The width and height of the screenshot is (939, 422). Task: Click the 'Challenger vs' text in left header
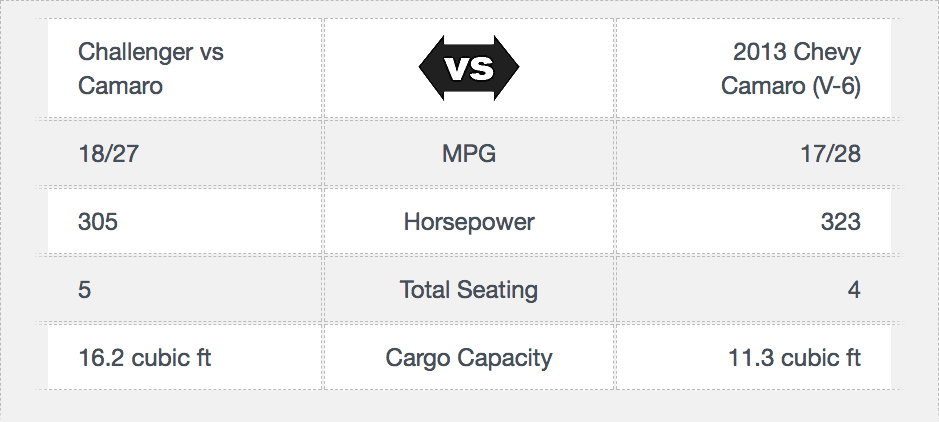point(151,52)
